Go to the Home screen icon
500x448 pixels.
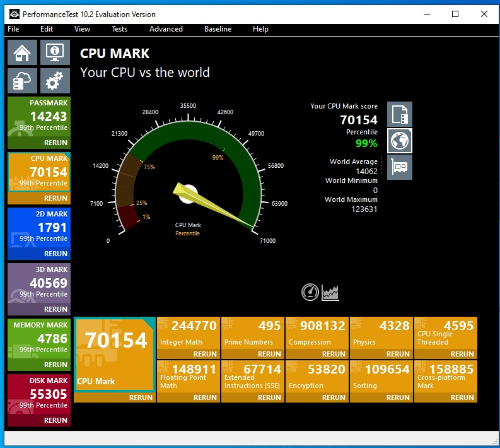pos(22,52)
